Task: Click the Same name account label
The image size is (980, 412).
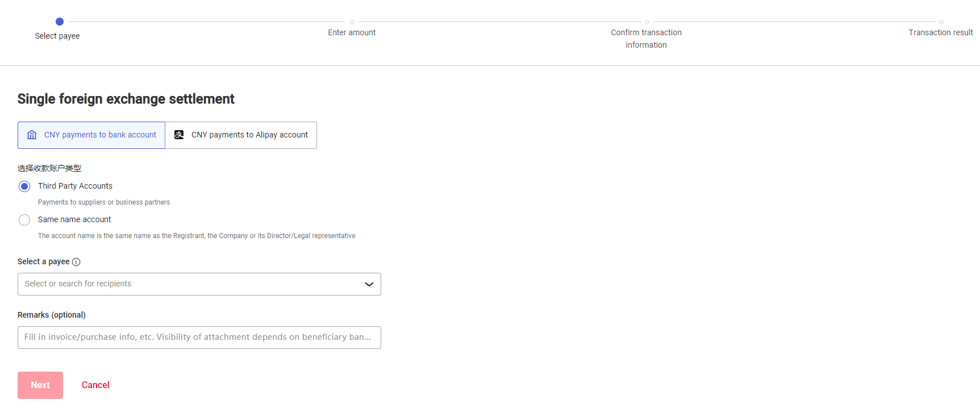Action: coord(74,219)
